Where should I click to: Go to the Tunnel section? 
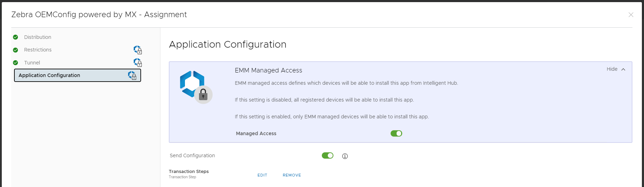click(32, 63)
